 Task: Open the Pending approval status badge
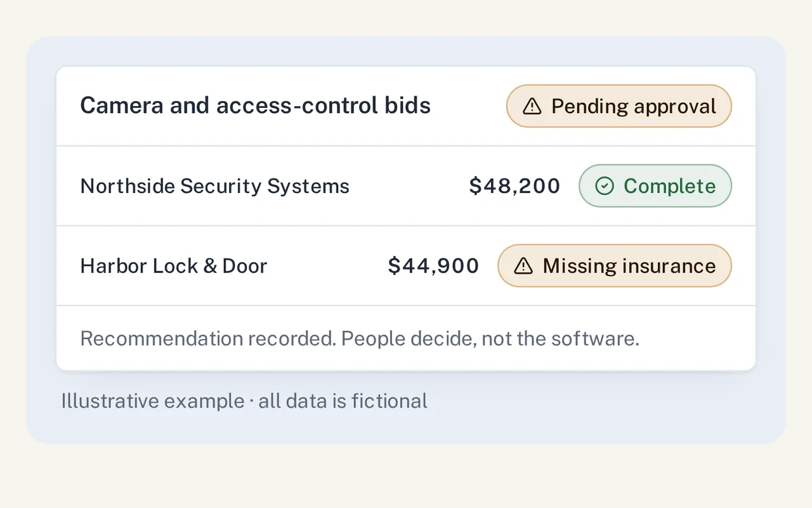tap(619, 106)
